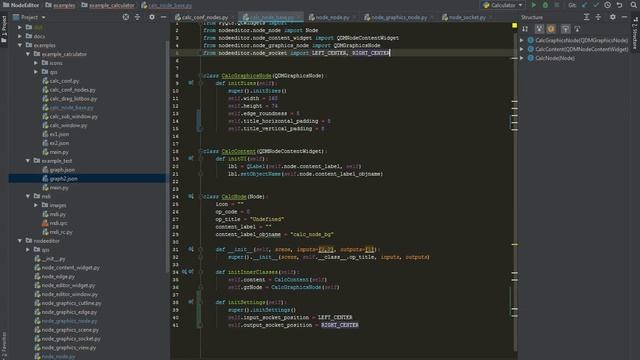Viewport: 640px width, 360px height.
Task: Open the 1: Project side tool window button
Action: pyautogui.click(x=4, y=31)
